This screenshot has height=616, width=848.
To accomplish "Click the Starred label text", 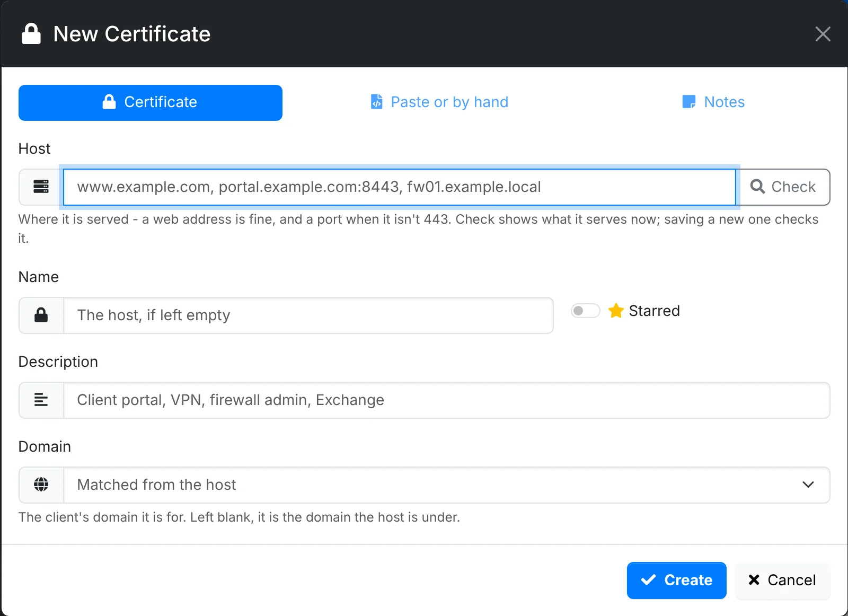I will tap(654, 311).
